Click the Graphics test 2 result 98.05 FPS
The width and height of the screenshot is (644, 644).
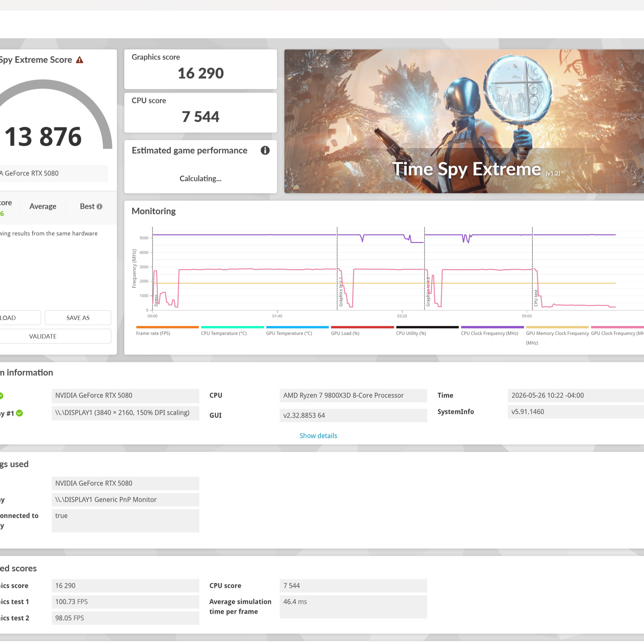[x=125, y=618]
